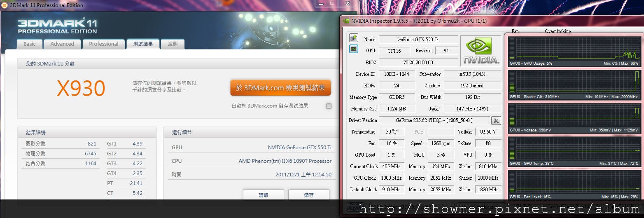Click the Voltage field 0.950 V

click(488, 132)
